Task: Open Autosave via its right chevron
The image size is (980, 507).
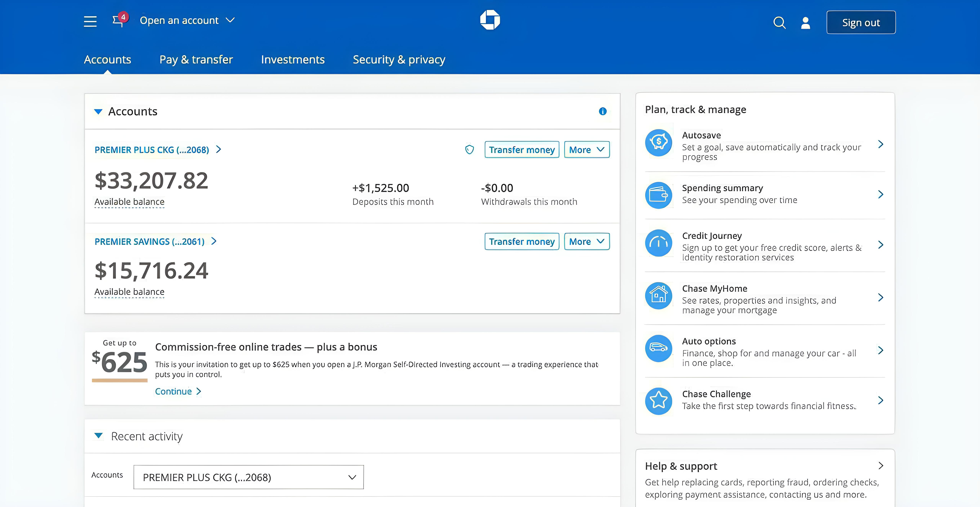Action: (x=880, y=144)
